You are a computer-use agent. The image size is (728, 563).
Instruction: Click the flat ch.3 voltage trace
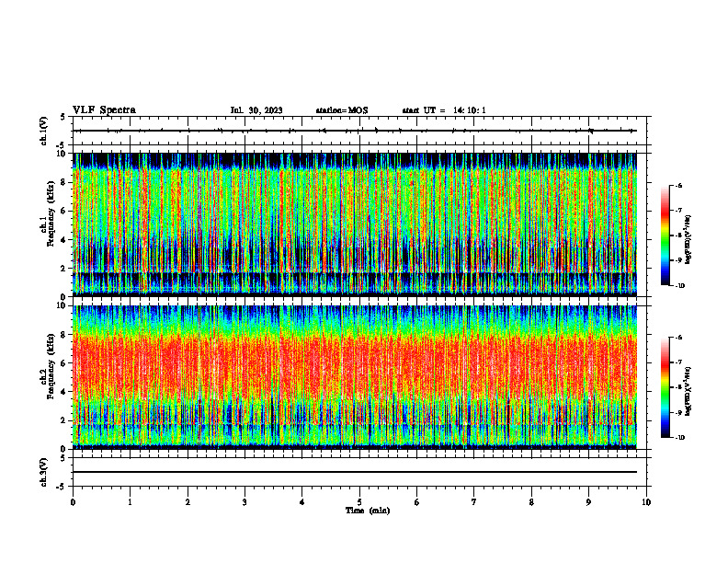(355, 472)
